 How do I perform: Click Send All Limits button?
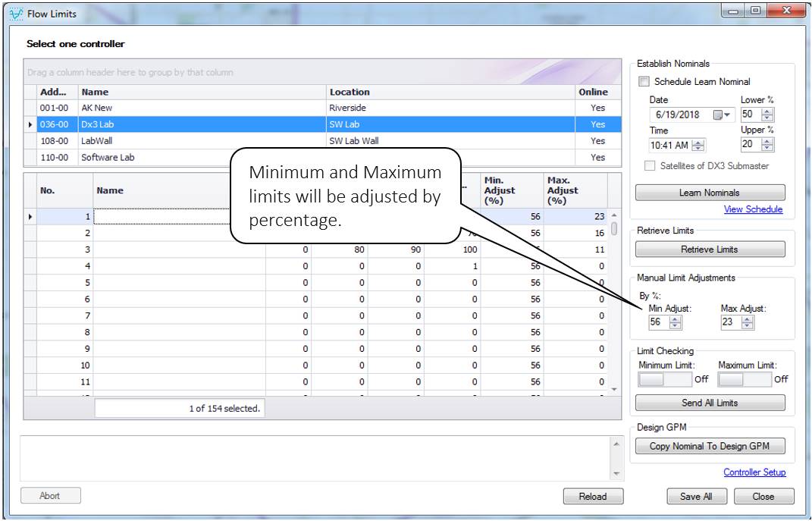pyautogui.click(x=710, y=403)
